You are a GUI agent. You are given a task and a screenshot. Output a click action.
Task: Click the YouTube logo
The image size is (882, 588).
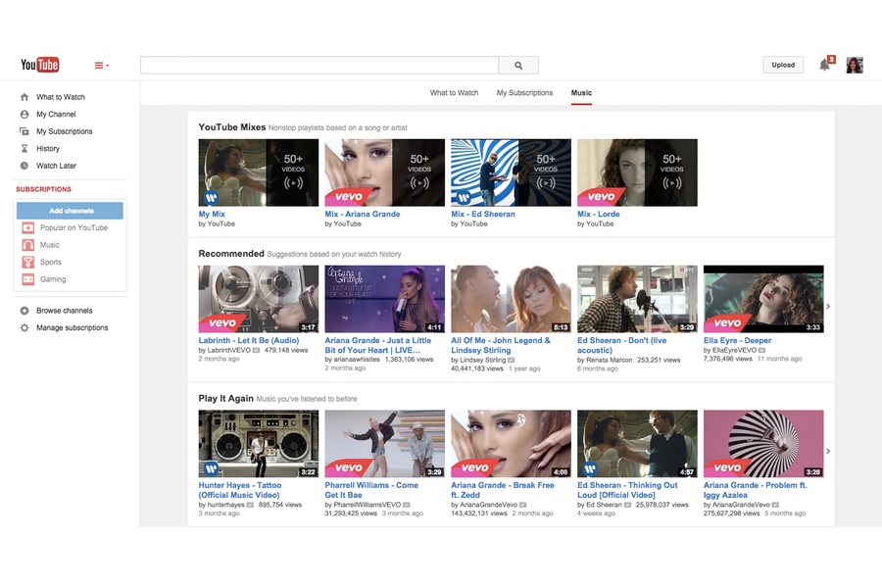pos(39,65)
